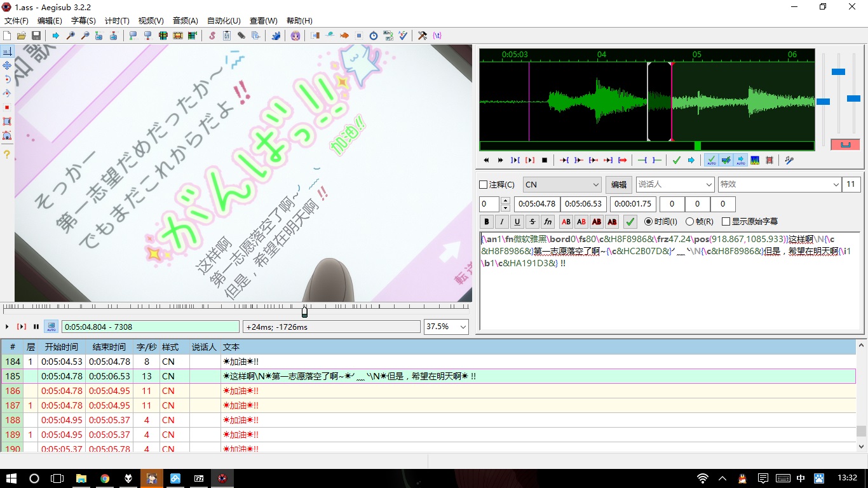This screenshot has height=488, width=868.
Task: Click the video tools help question mark
Action: (x=7, y=154)
